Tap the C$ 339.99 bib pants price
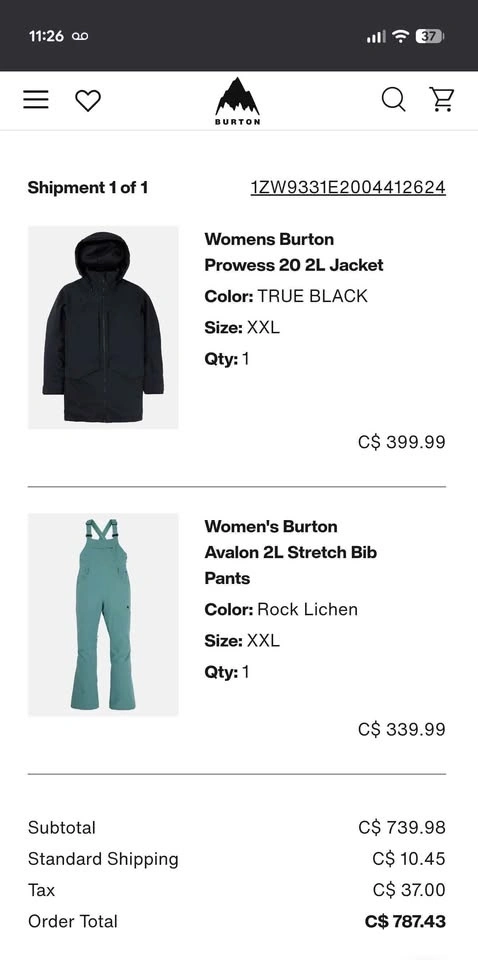The height and width of the screenshot is (960, 478). click(401, 729)
